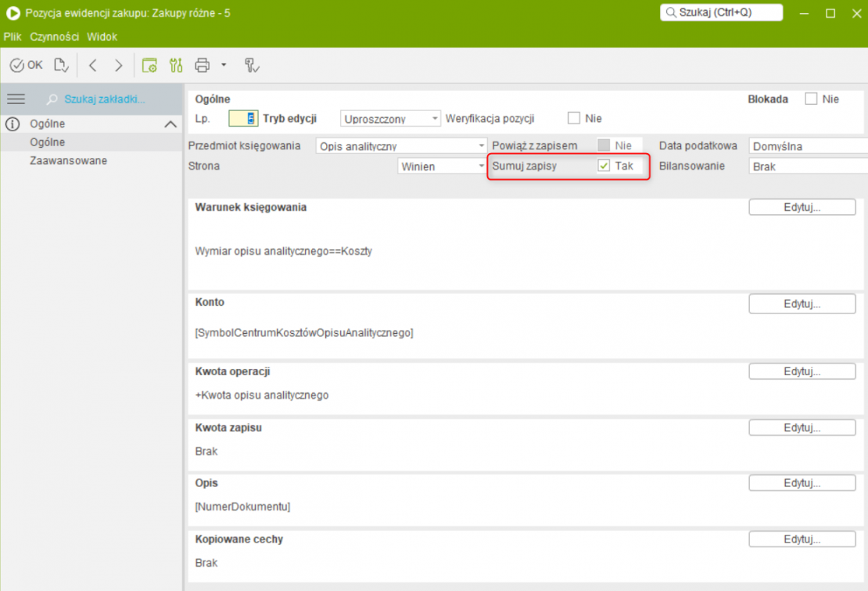This screenshot has height=591, width=868.
Task: Enable the Weryfikacja pozycji checkbox
Action: [x=574, y=119]
